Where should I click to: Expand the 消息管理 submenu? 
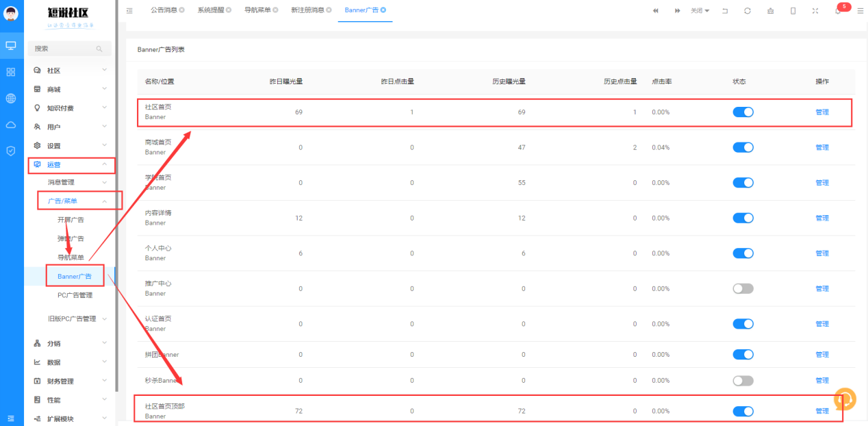point(71,182)
